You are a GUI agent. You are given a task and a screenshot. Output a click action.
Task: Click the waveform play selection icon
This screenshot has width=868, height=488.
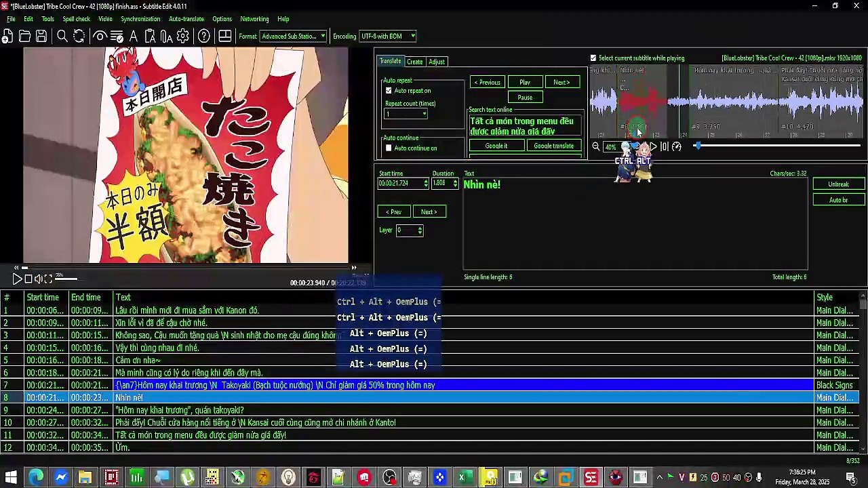coord(653,146)
